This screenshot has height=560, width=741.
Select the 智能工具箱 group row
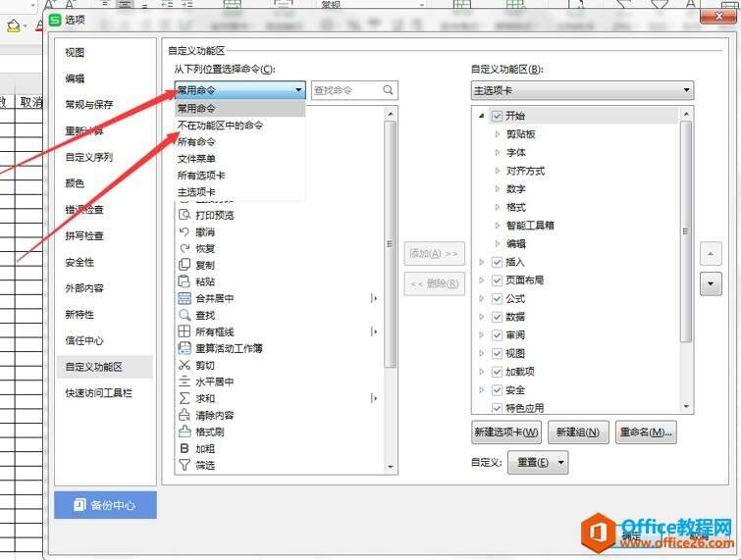tap(530, 226)
